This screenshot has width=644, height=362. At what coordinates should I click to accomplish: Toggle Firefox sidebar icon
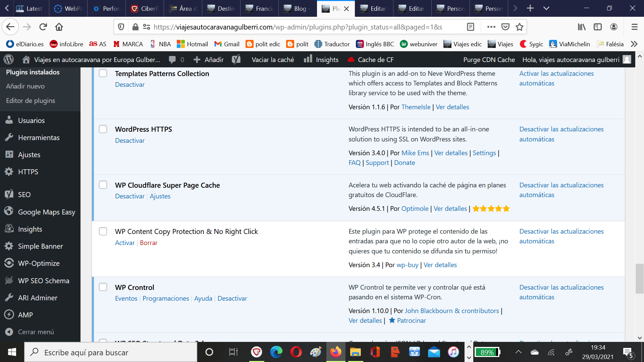pyautogui.click(x=598, y=27)
